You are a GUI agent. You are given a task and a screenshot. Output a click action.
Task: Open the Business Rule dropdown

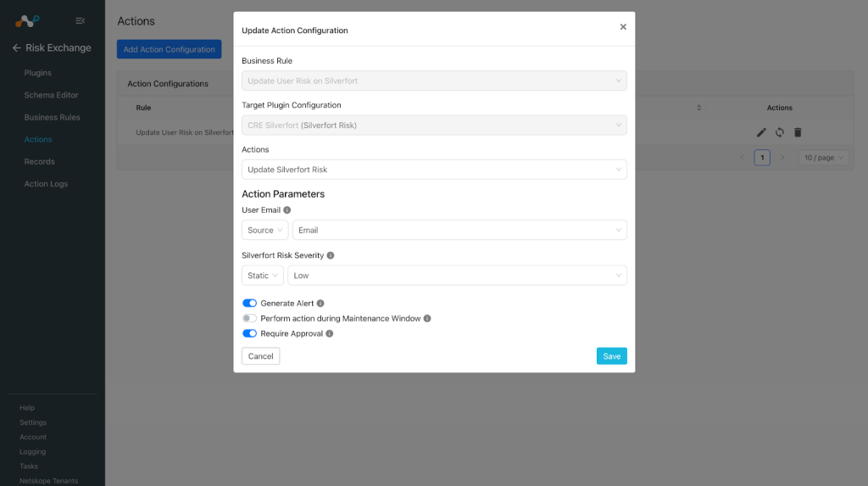pyautogui.click(x=434, y=81)
